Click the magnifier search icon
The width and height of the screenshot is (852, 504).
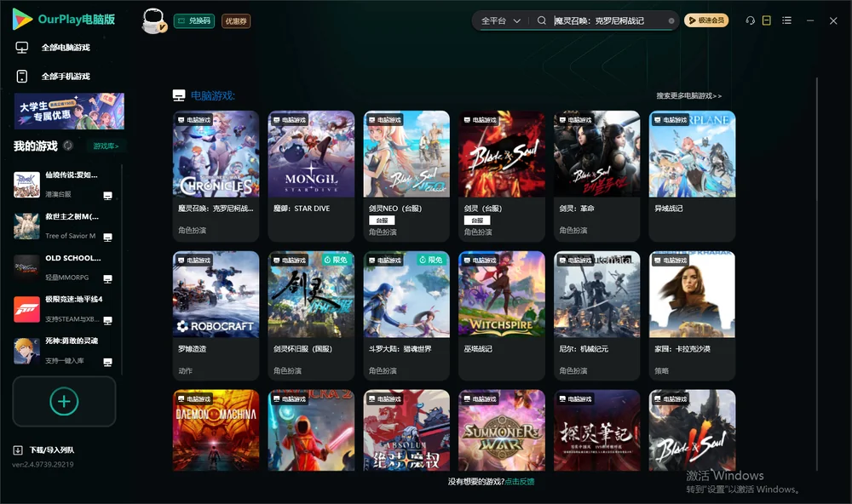coord(542,20)
